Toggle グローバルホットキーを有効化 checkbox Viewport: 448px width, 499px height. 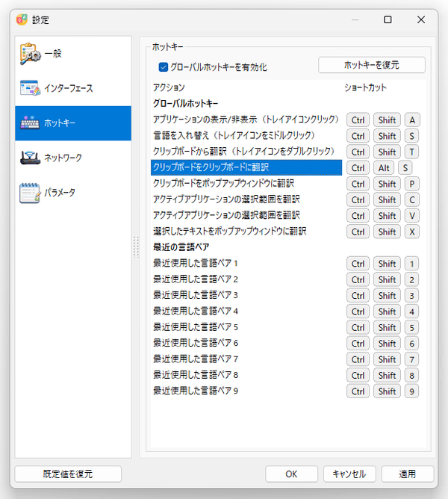click(164, 67)
